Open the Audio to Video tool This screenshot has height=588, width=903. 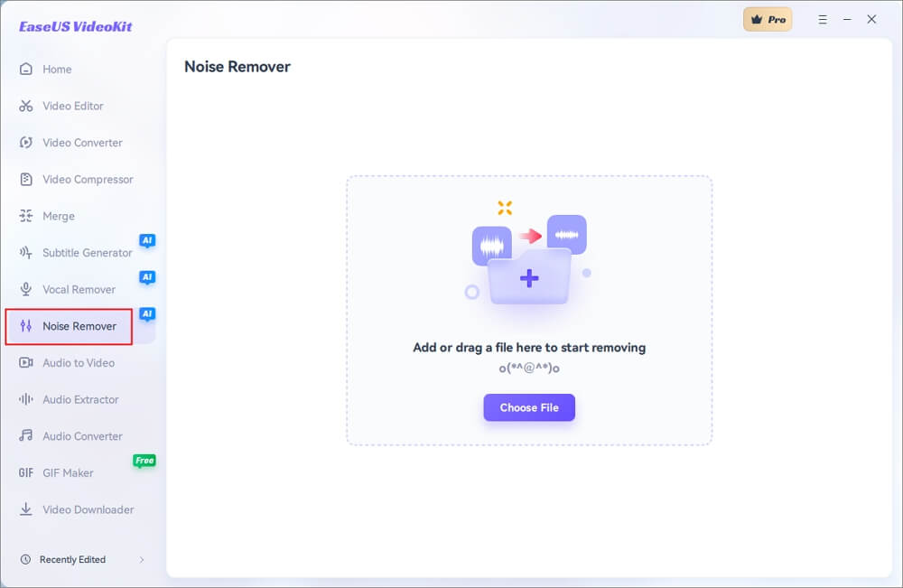(x=77, y=362)
